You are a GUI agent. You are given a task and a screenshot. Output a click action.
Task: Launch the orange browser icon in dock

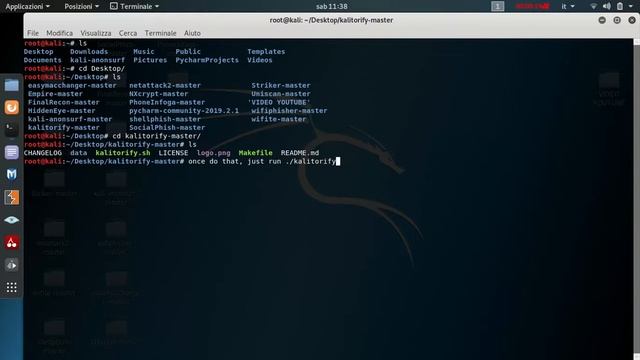[x=11, y=107]
